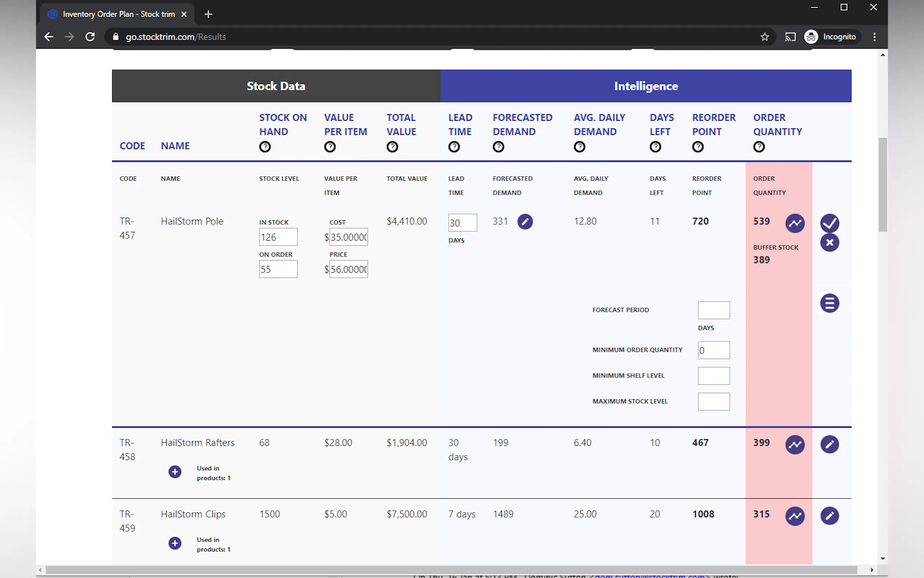Open the edit pencil for HailStorm Clips
This screenshot has width=924, height=578.
(x=829, y=516)
